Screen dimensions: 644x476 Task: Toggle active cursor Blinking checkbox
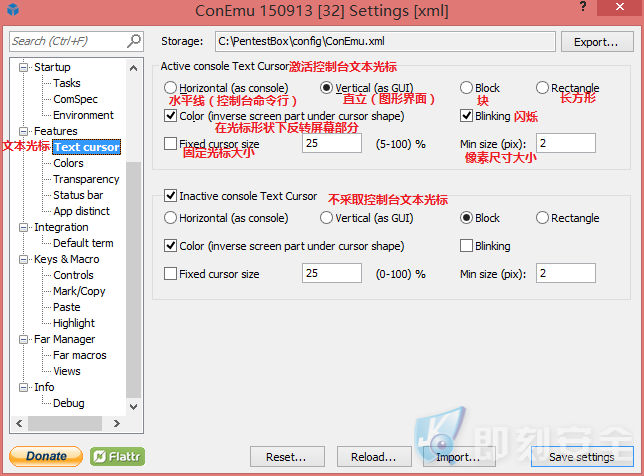(x=466, y=116)
